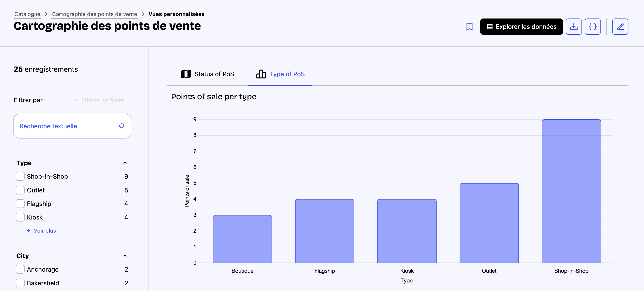
Task: Click the bar chart icon of Type of PoS
Action: pyautogui.click(x=261, y=74)
